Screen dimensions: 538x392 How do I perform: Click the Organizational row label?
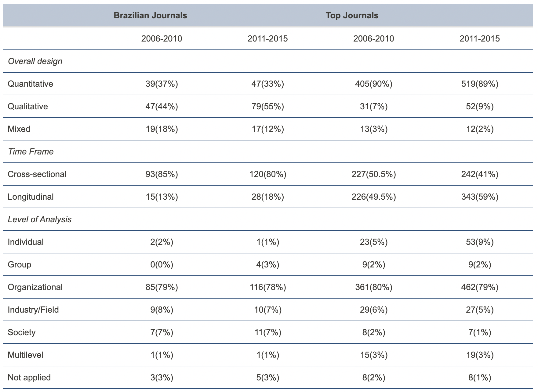[x=35, y=287]
